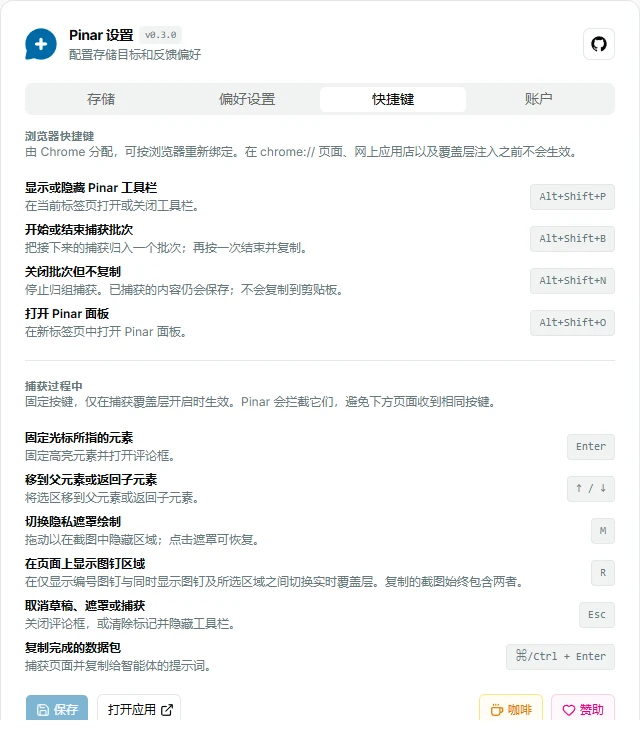Image resolution: width=640 pixels, height=751 pixels.
Task: Click the up/down arrow key badge
Action: point(591,489)
